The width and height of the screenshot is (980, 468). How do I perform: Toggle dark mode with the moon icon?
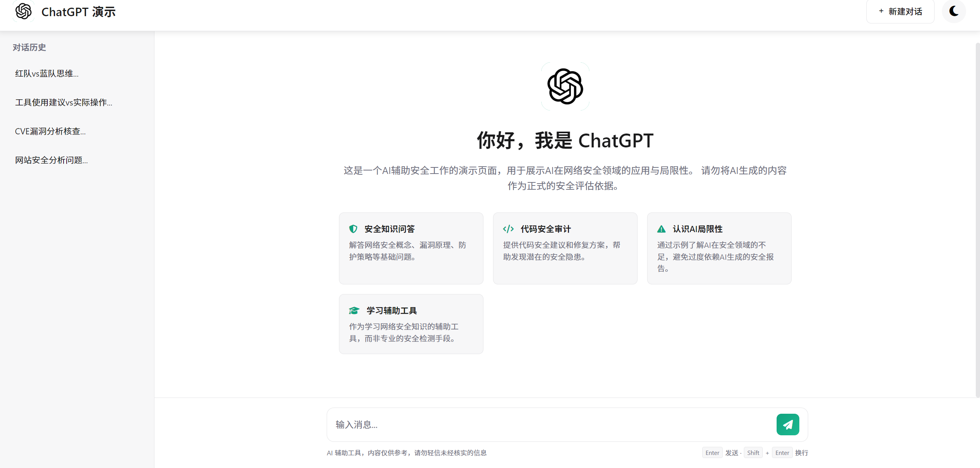pos(954,11)
